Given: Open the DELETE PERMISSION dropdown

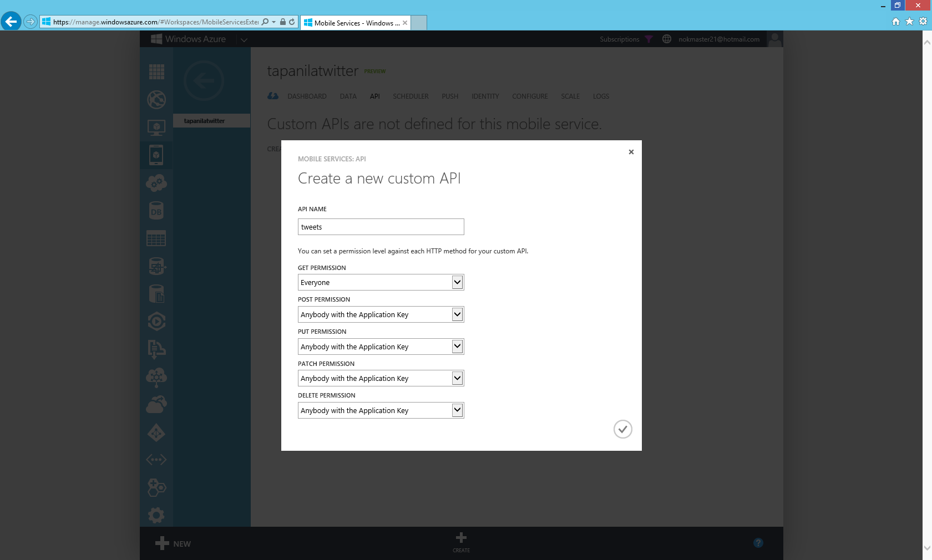Looking at the screenshot, I should point(381,410).
